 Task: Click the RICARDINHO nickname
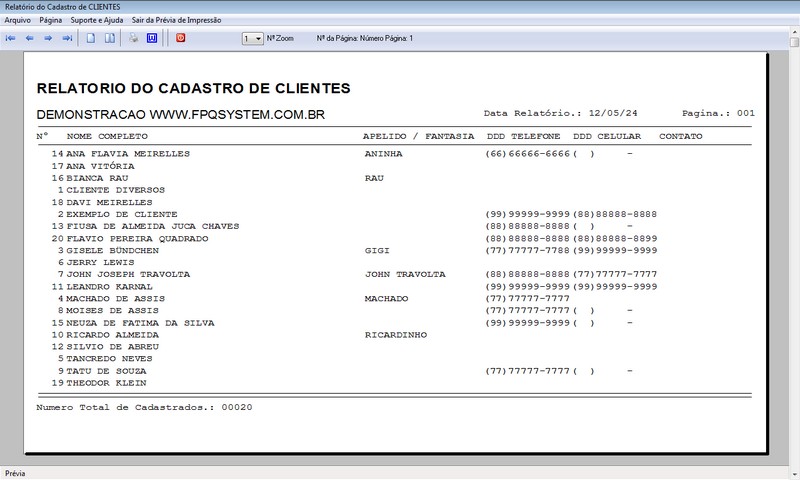click(396, 335)
